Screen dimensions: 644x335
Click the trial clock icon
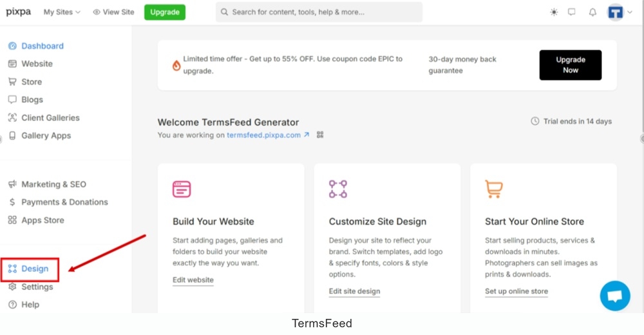(x=535, y=121)
